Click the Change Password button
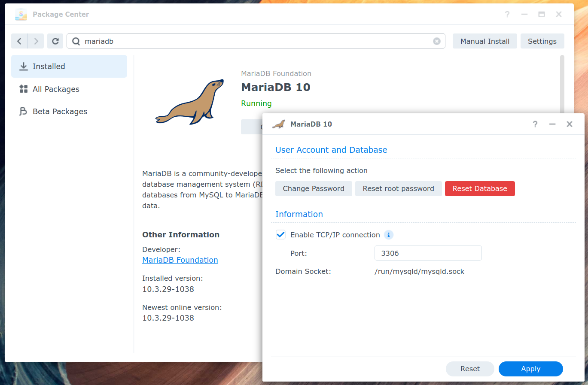The image size is (588, 385). [314, 188]
